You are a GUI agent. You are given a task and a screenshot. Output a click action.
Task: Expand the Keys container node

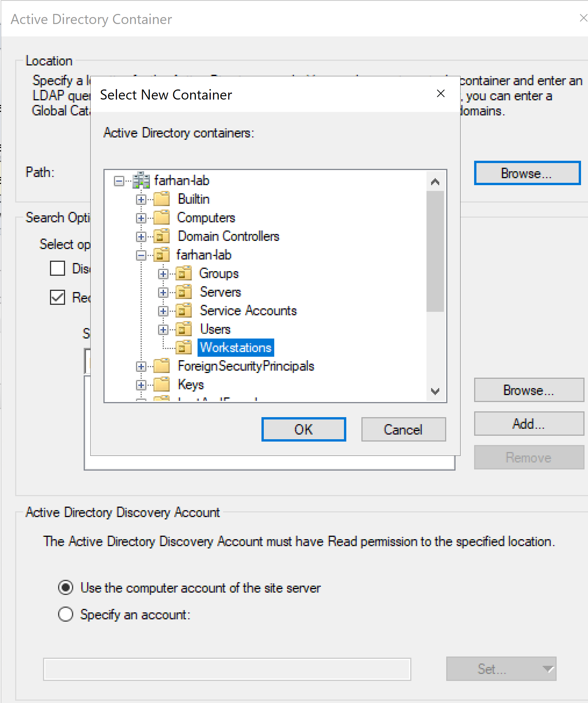click(x=141, y=385)
